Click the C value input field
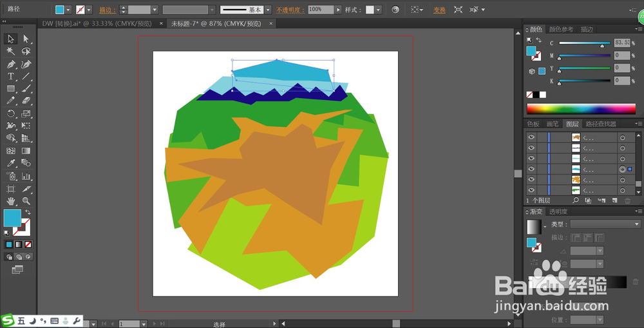 click(x=622, y=43)
